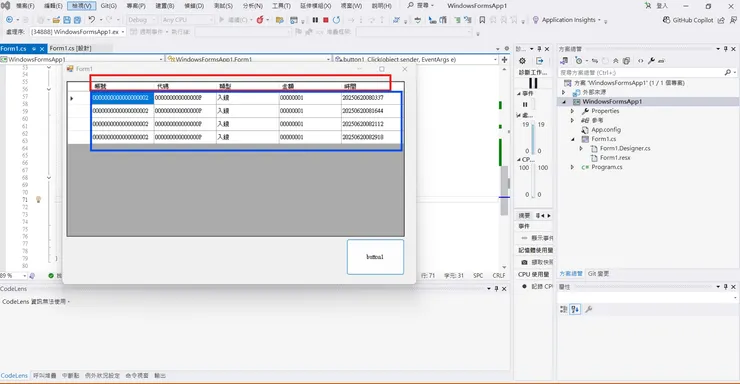
Task: Switch views icon in Solution Explorer
Action: pos(564,61)
